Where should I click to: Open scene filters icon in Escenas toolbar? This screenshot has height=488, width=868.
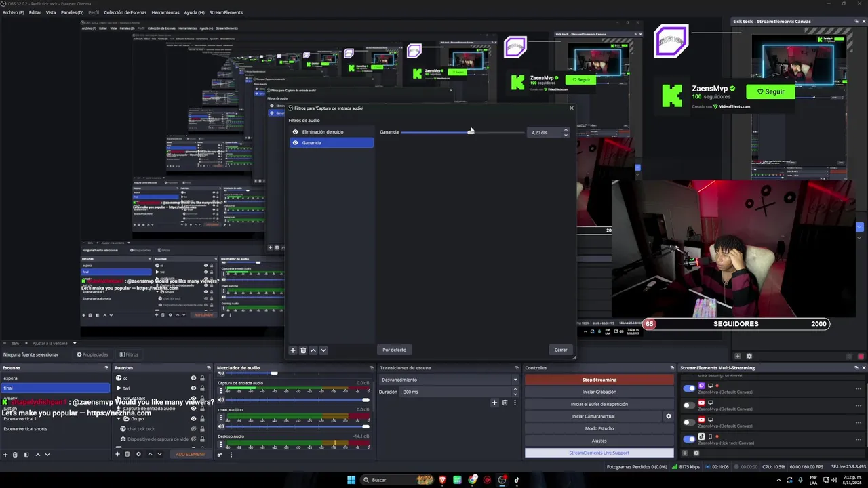tap(26, 454)
